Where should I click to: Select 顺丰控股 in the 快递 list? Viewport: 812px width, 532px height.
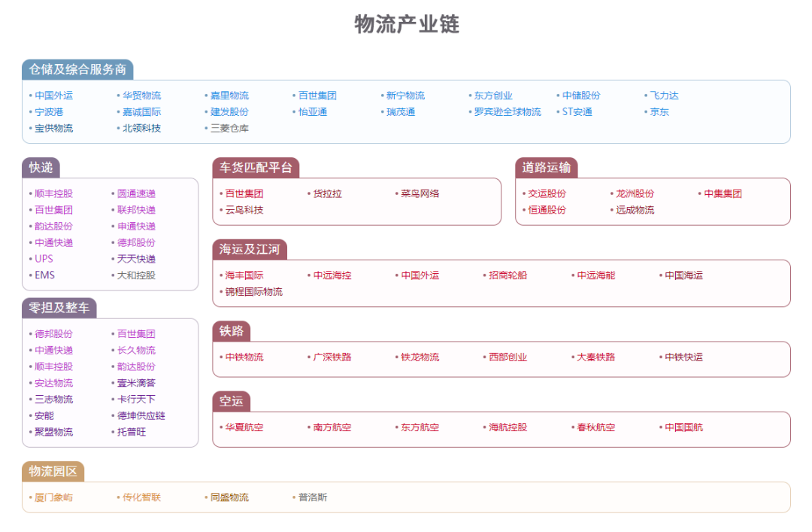(53, 193)
